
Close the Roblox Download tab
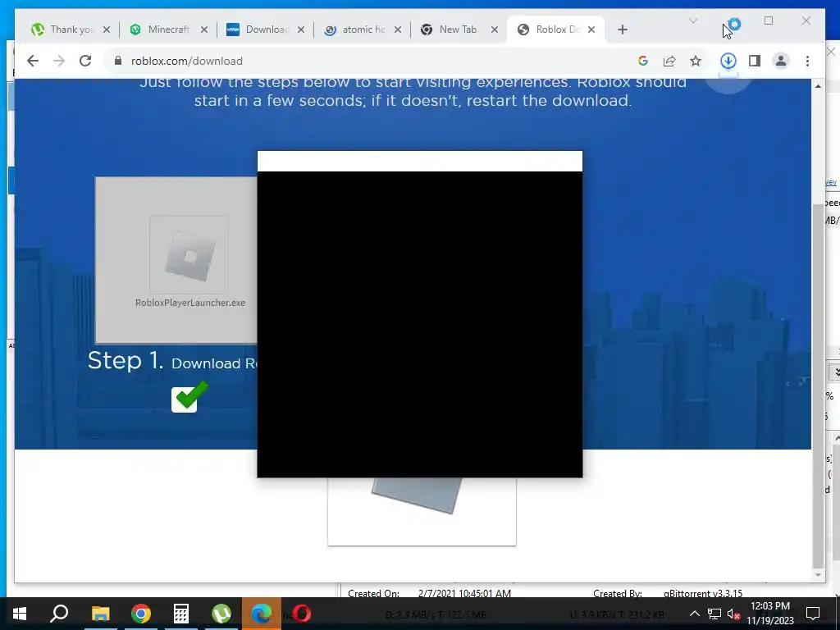pos(591,30)
